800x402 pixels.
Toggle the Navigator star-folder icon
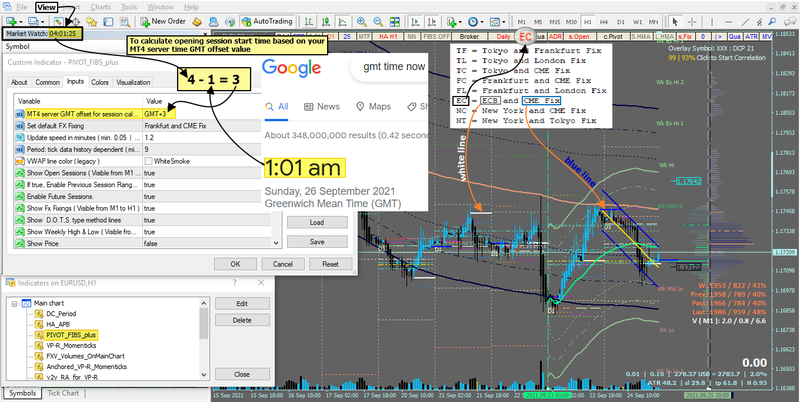pos(92,21)
